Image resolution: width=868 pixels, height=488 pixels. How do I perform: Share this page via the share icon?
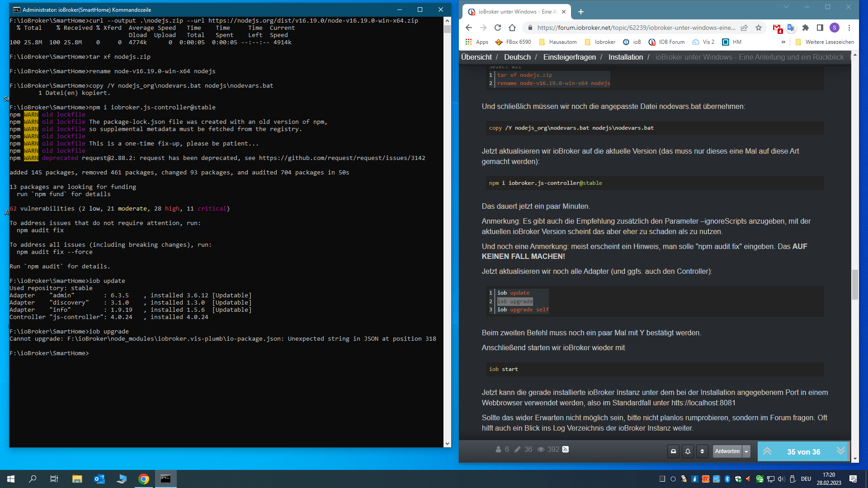[x=744, y=28]
